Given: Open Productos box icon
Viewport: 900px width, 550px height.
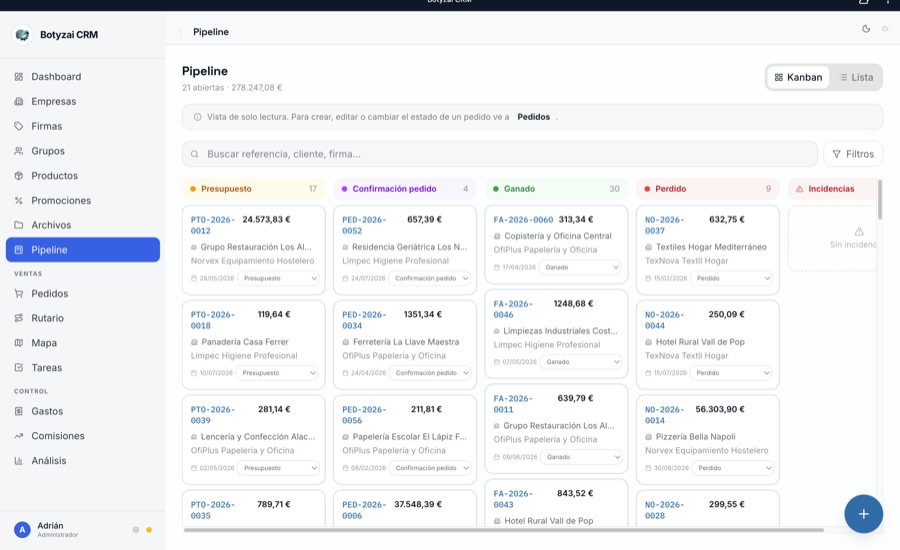Looking at the screenshot, I should 18,175.
